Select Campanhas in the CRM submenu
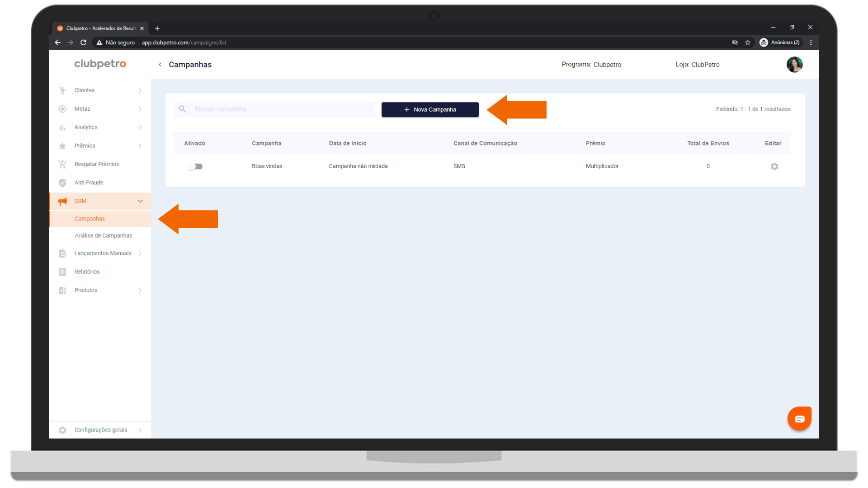The image size is (868, 488). click(x=90, y=219)
